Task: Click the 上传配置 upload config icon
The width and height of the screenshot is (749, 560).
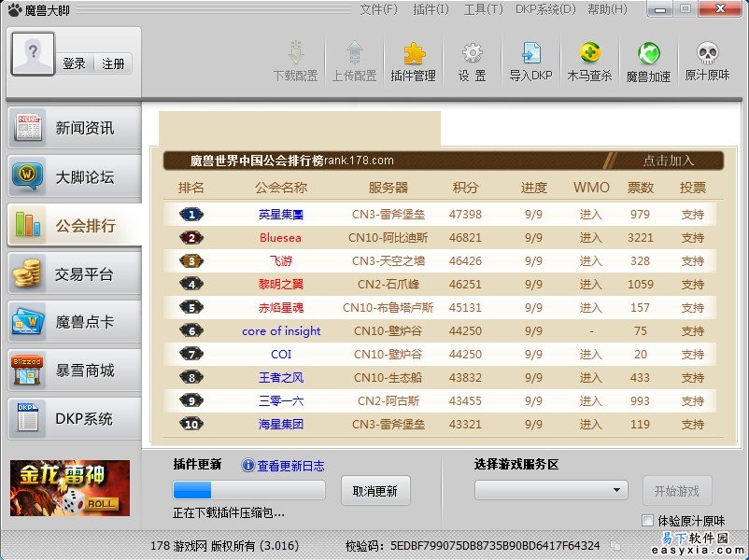Action: tap(355, 52)
